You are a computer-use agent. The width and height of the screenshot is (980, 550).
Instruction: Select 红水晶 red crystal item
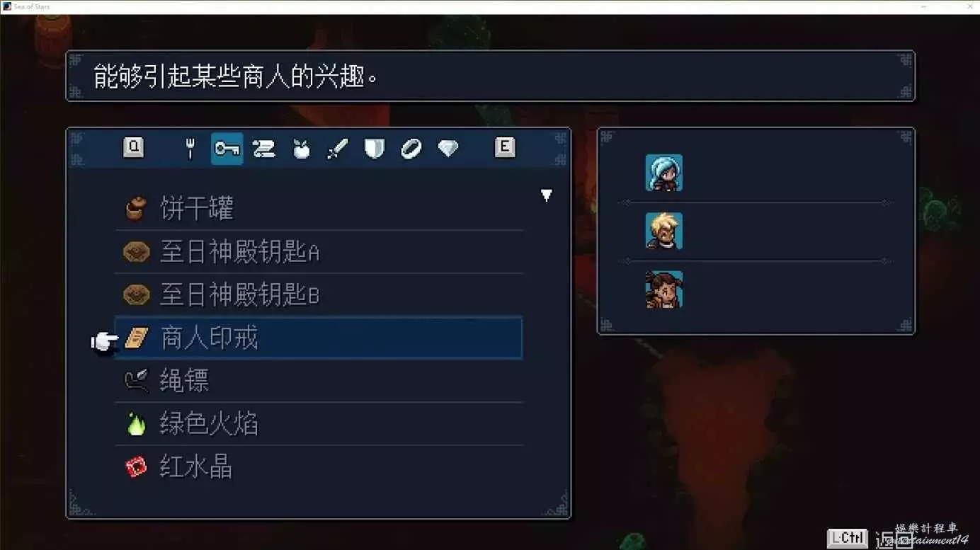(319, 467)
